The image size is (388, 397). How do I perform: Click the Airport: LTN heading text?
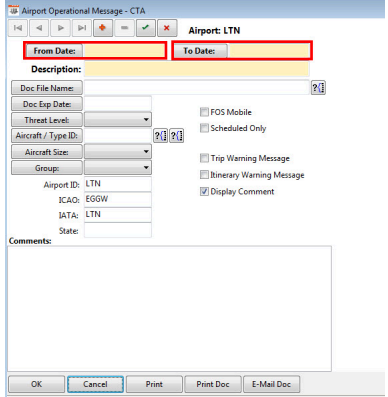214,30
